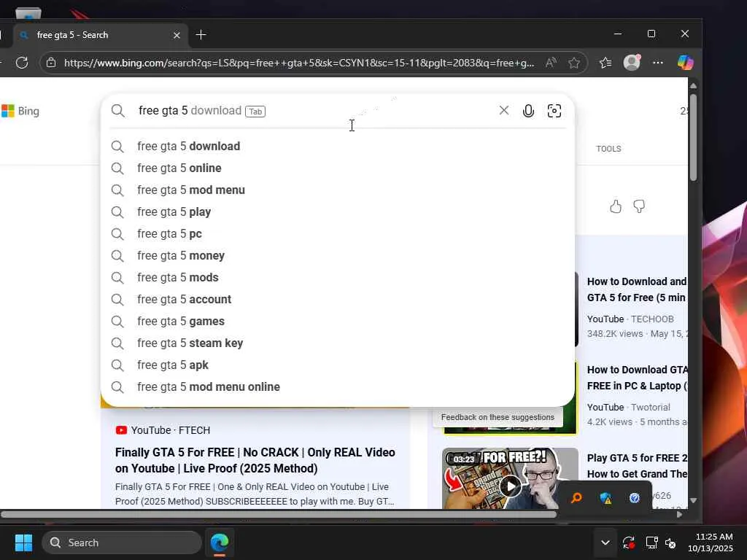Open a new browser tab
Image resolution: width=747 pixels, height=560 pixels.
pos(201,35)
